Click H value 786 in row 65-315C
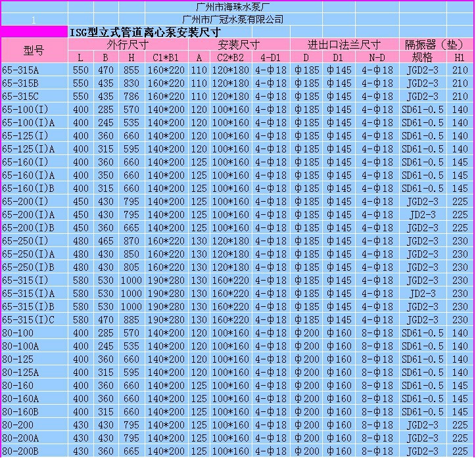Viewport: 476px width, 458px height. [131, 96]
